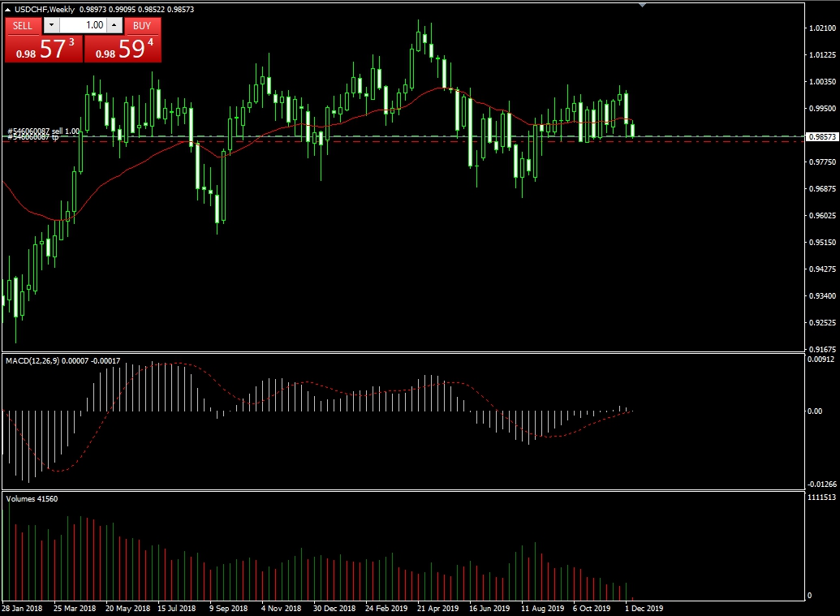The width and height of the screenshot is (840, 616).
Task: Click the 1 Dec 2019 date marker
Action: [644, 608]
